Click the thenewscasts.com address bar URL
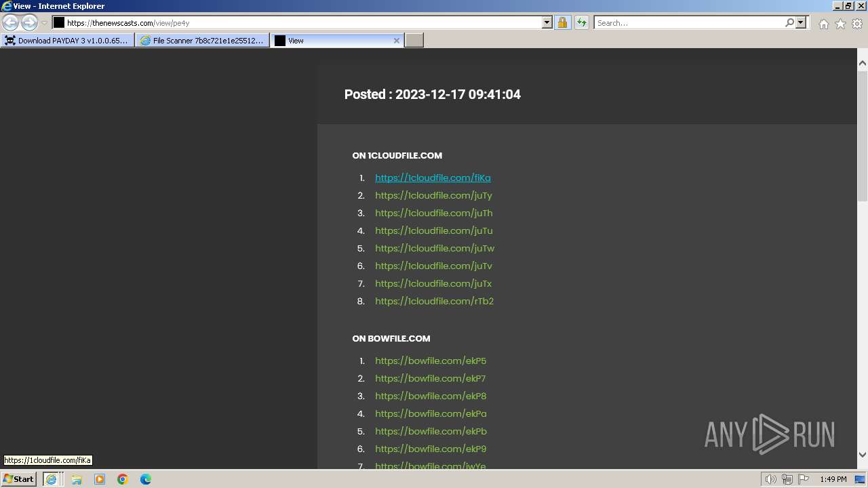This screenshot has height=488, width=868. tap(128, 23)
